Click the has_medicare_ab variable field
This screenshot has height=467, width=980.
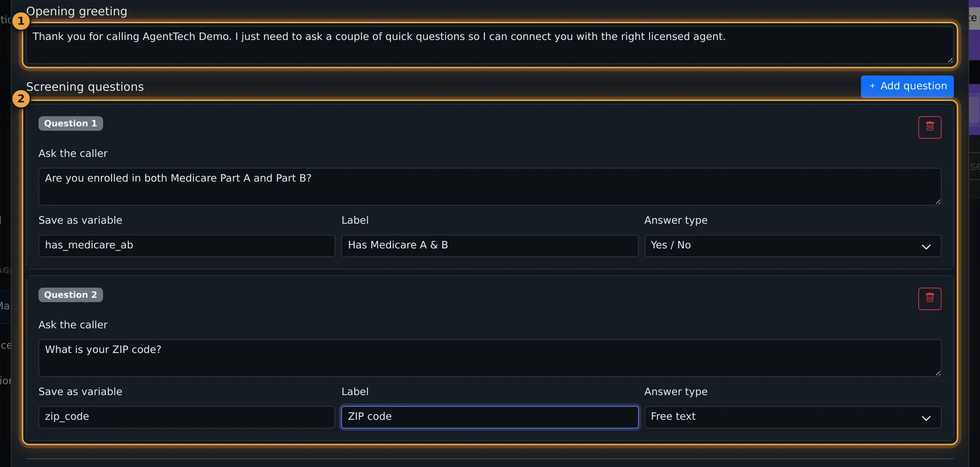pos(187,246)
